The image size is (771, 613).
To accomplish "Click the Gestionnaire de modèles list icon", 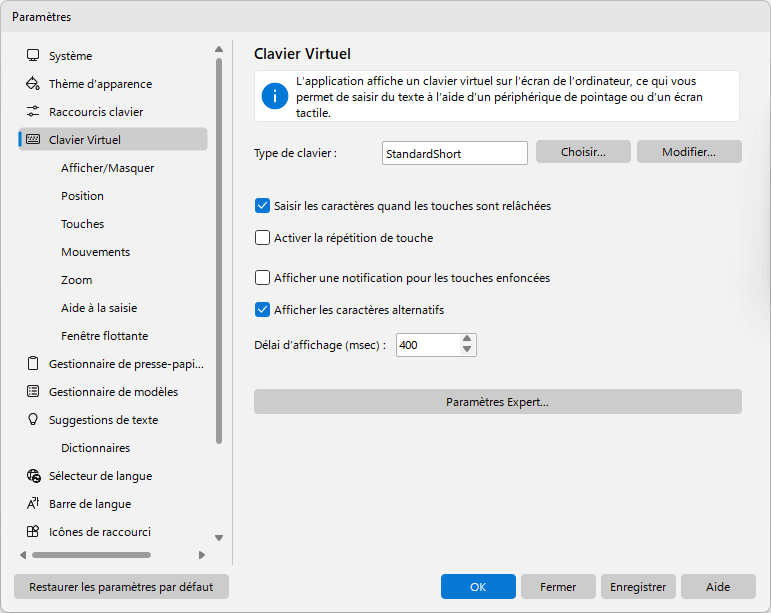I will point(33,392).
